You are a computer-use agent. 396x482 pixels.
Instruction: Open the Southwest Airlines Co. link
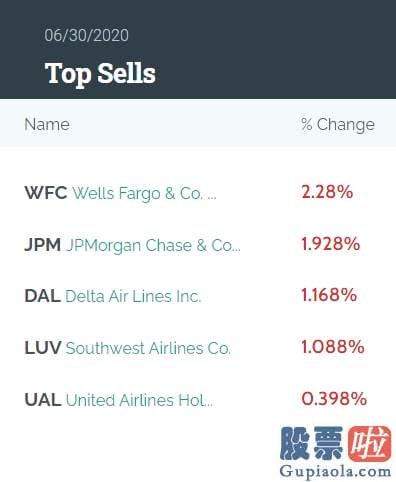(x=148, y=348)
